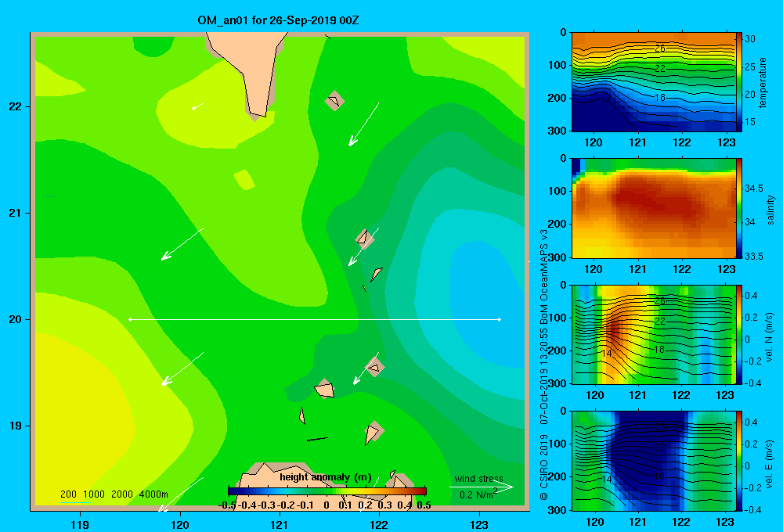Click the title "OM_an01 for 26-Sep-2019 00Z"

click(x=278, y=20)
